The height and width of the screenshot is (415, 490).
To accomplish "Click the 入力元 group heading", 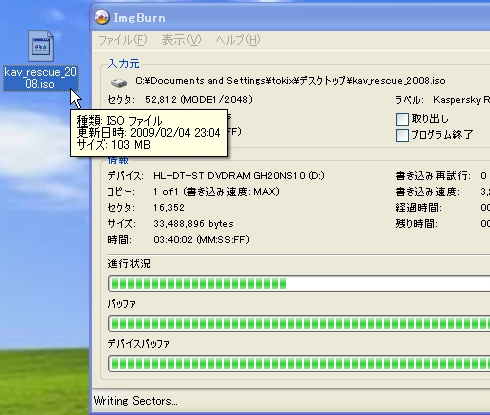I will [123, 64].
